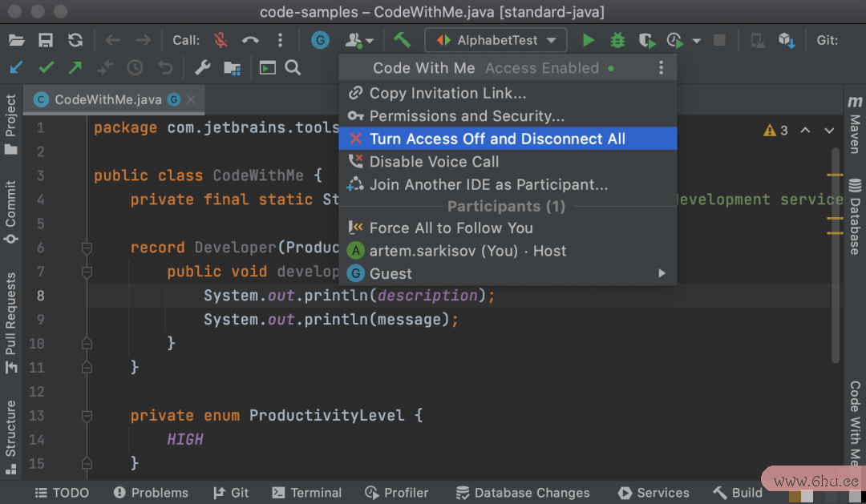Run AlphabetTest with the green play icon

(587, 39)
